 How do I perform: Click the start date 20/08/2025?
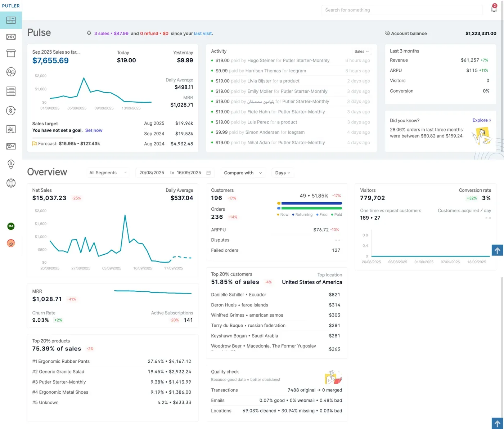point(152,173)
